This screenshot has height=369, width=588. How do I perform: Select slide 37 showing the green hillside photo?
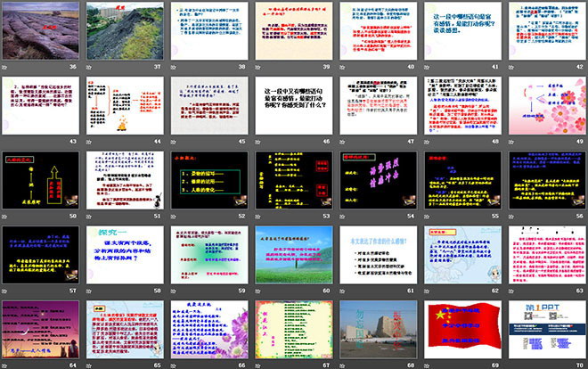pyautogui.click(x=125, y=30)
